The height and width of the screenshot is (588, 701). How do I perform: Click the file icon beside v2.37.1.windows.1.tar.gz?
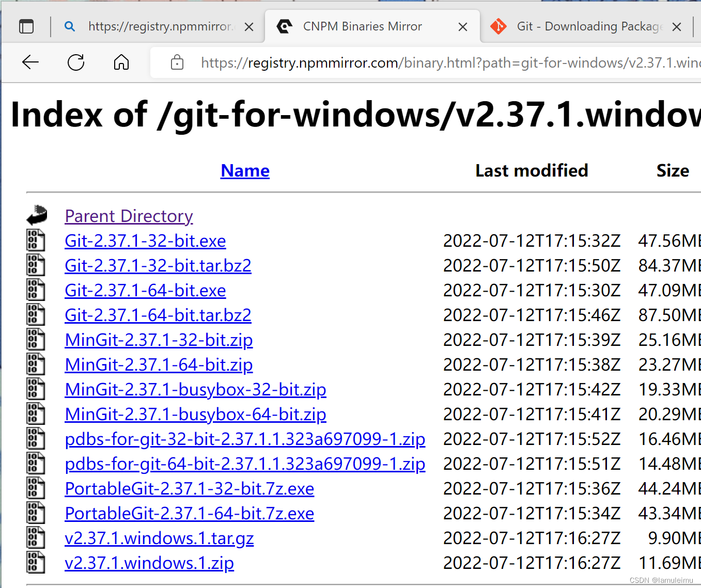(x=36, y=537)
